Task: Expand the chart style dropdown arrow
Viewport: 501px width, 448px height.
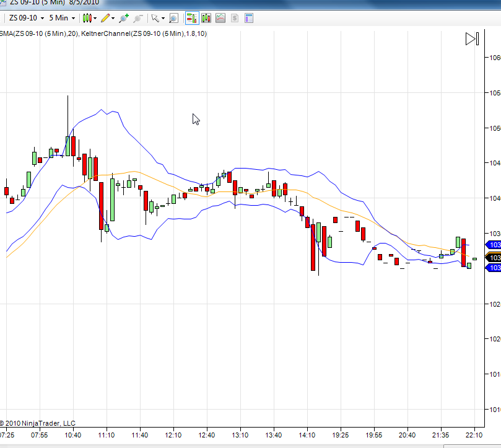Action: tap(95, 18)
